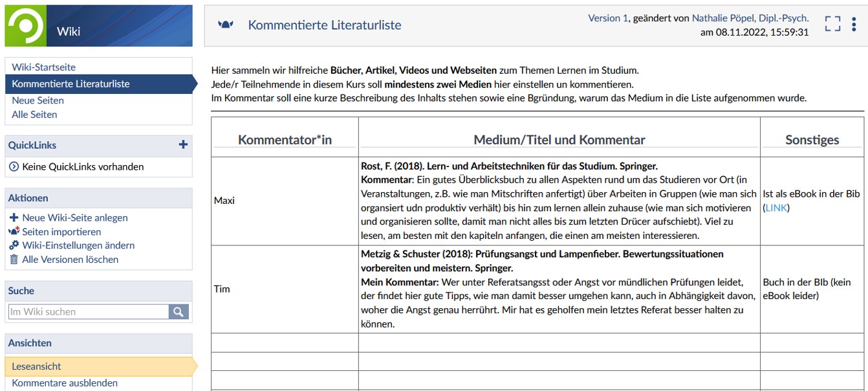868x391 pixels.
Task: Click the magnifier search button
Action: click(179, 312)
